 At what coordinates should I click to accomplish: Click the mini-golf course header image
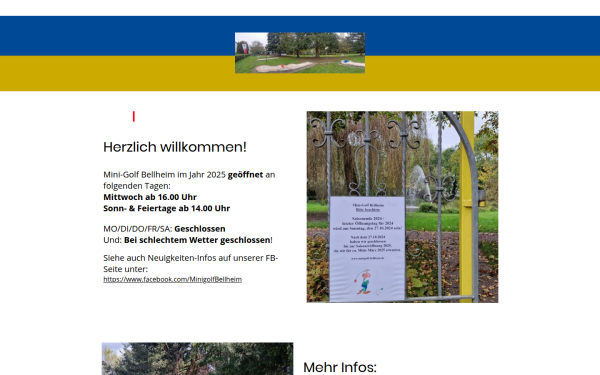[x=300, y=53]
